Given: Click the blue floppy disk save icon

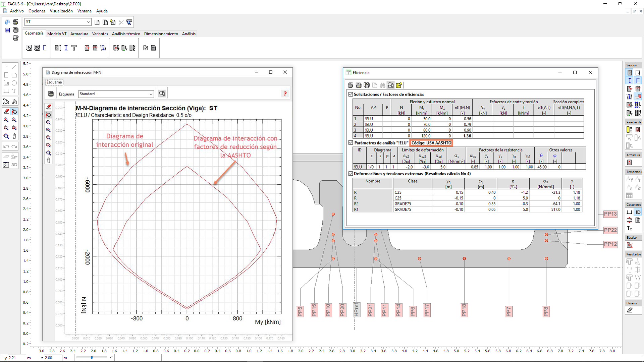Looking at the screenshot, I should [7, 30].
